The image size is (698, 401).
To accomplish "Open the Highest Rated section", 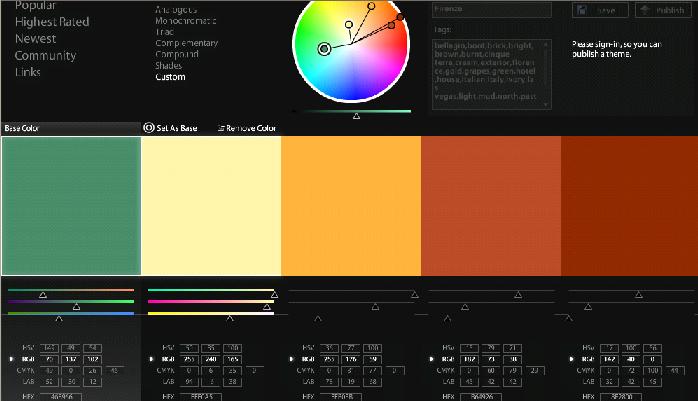I will point(52,22).
